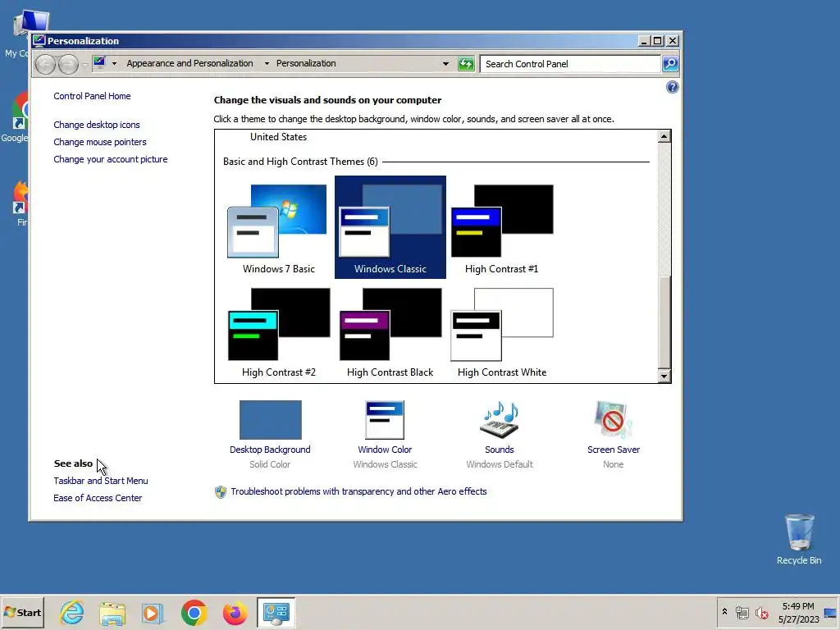Screen dimensions: 840x630
Task: Select the Windows 7 Basic theme
Action: pyautogui.click(x=278, y=228)
